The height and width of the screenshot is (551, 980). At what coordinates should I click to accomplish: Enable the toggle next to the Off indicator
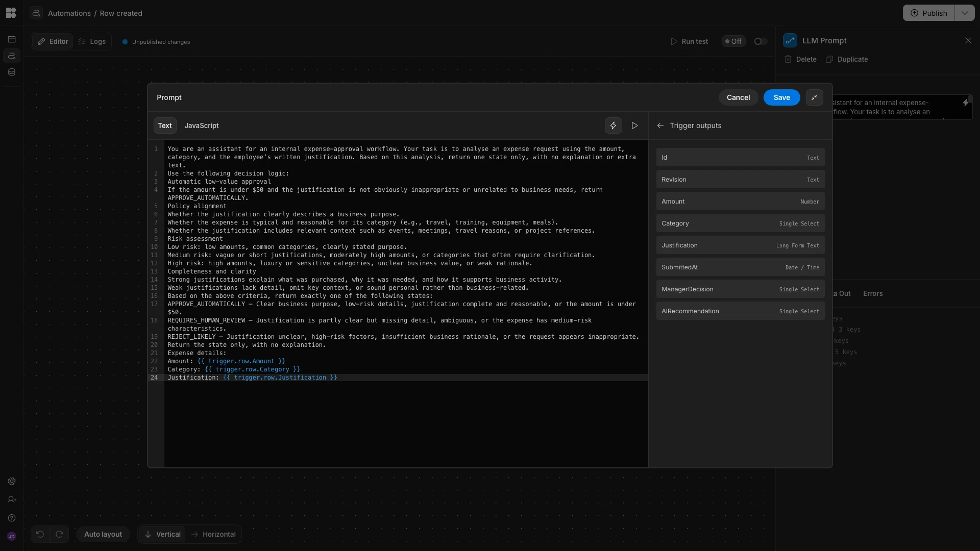pyautogui.click(x=759, y=41)
